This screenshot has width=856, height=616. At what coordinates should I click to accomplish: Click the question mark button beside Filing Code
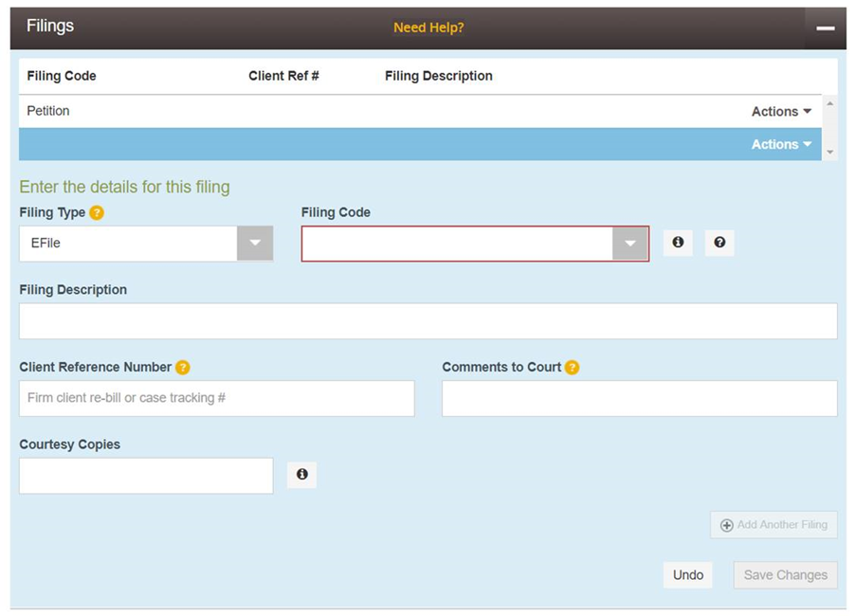(x=719, y=243)
